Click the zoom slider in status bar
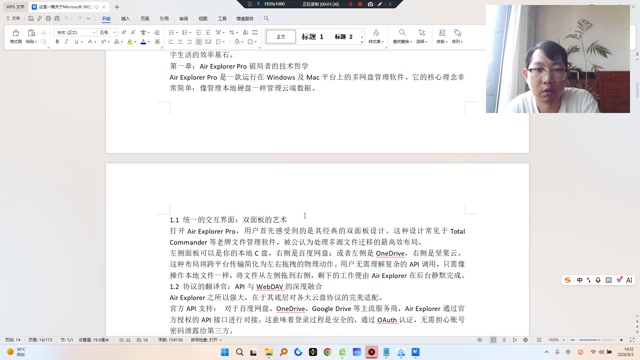Screen dimensions: 640x360 tap(597, 340)
